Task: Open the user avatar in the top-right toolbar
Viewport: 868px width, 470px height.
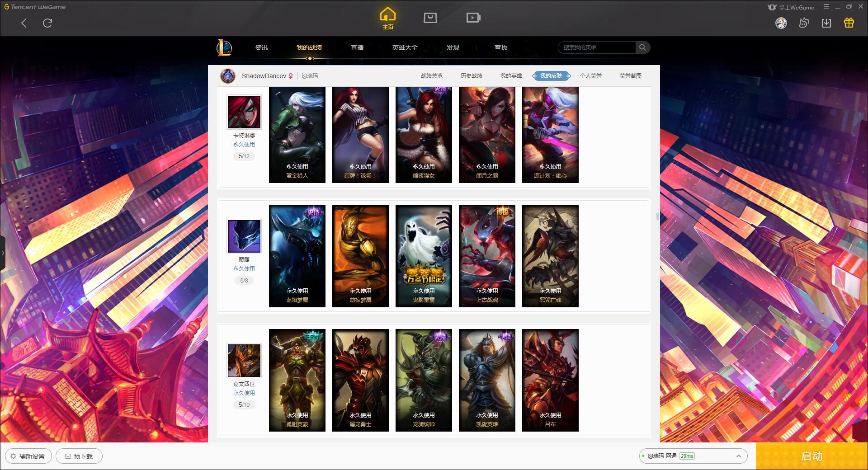Action: click(781, 23)
